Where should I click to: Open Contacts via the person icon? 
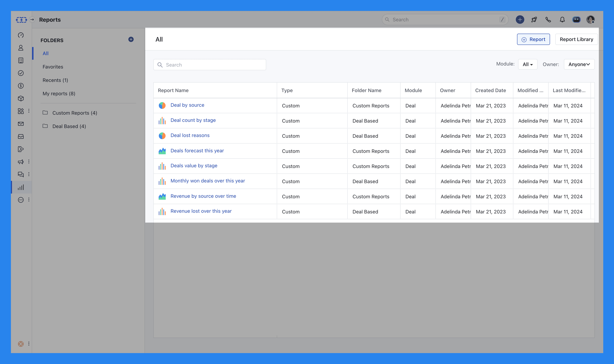pyautogui.click(x=21, y=48)
